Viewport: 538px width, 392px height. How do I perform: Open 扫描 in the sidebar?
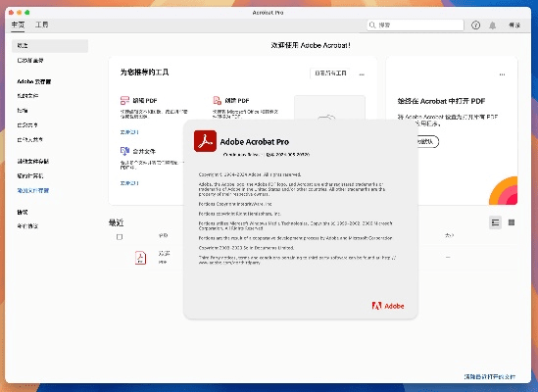point(23,111)
